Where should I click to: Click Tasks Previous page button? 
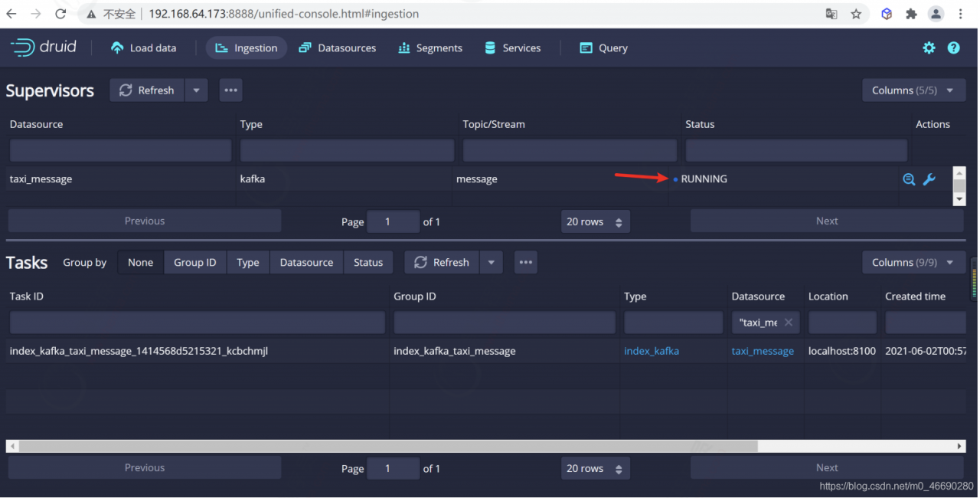click(145, 467)
